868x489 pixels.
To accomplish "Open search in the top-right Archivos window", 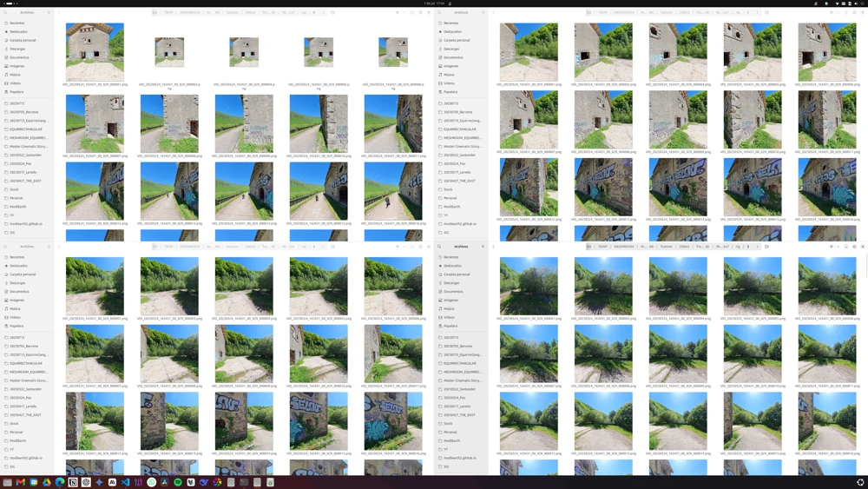I will point(439,12).
